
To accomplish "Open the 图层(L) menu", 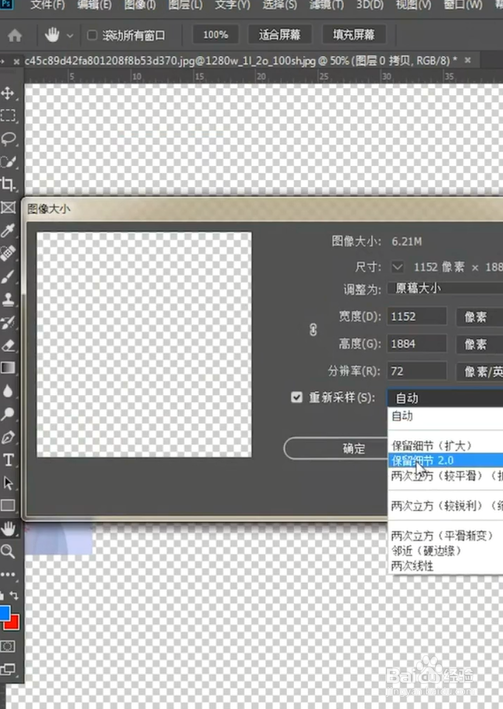I will [185, 5].
